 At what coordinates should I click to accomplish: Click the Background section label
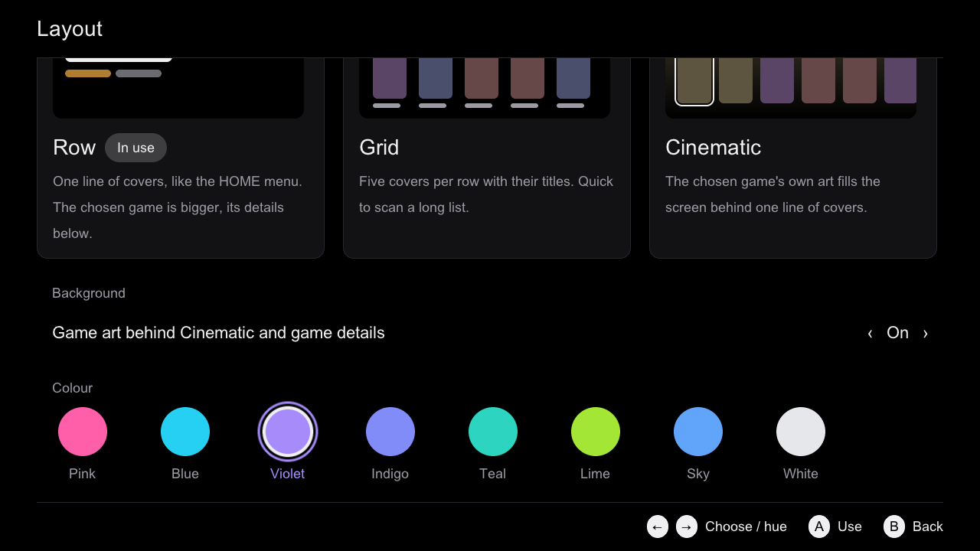click(x=89, y=293)
